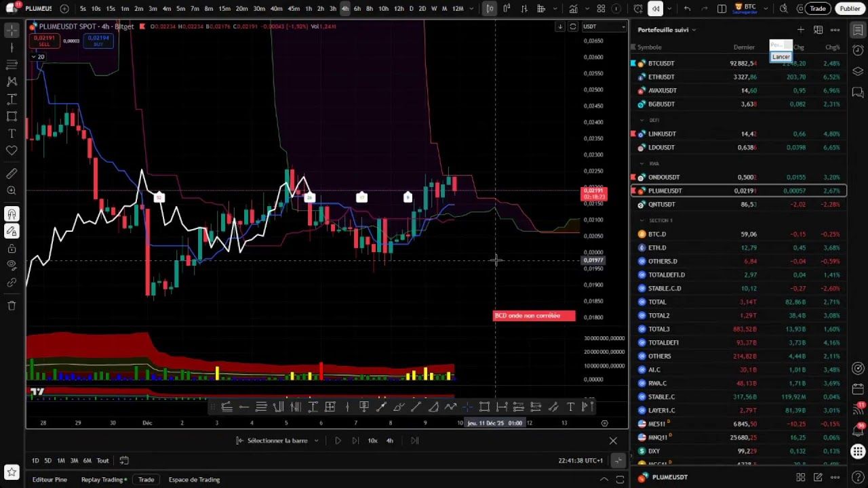Image resolution: width=868 pixels, height=488 pixels.
Task: Toggle the eye visibility icon in left sidebar
Action: click(x=12, y=264)
